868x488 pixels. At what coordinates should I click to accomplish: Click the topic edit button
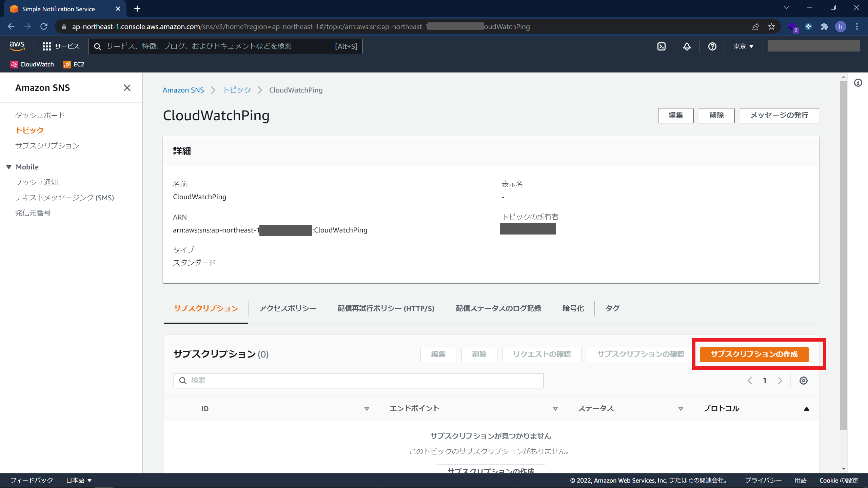point(676,116)
